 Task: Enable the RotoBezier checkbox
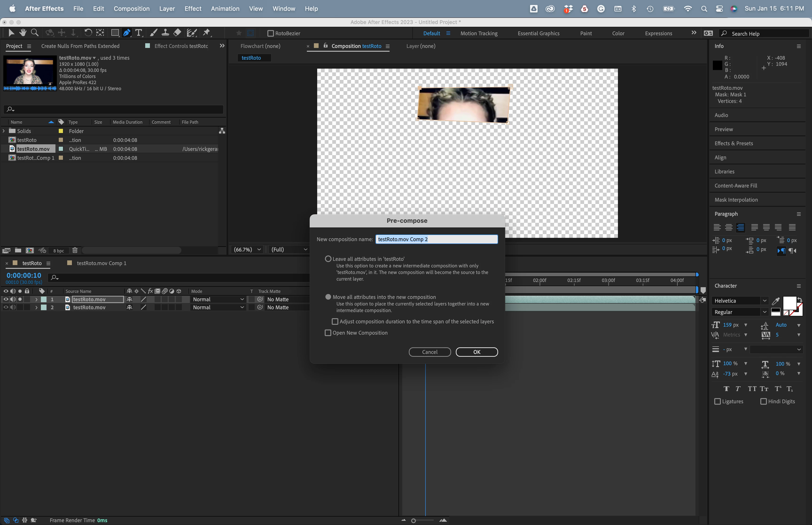pyautogui.click(x=271, y=33)
